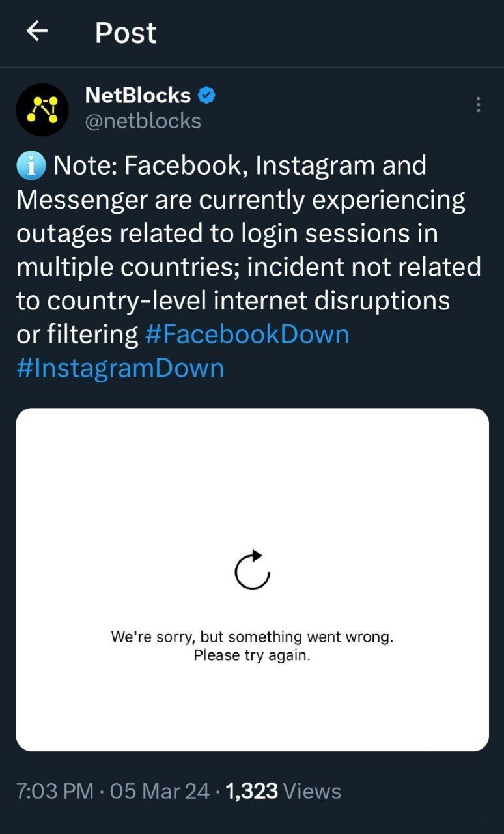This screenshot has height=834, width=504.
Task: Click the "Please try again." message
Action: (x=252, y=655)
